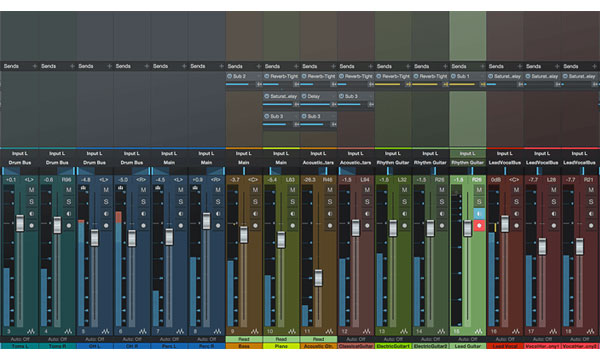Click the Lead Vocal volume fader
600x360 pixels.
pos(505,223)
